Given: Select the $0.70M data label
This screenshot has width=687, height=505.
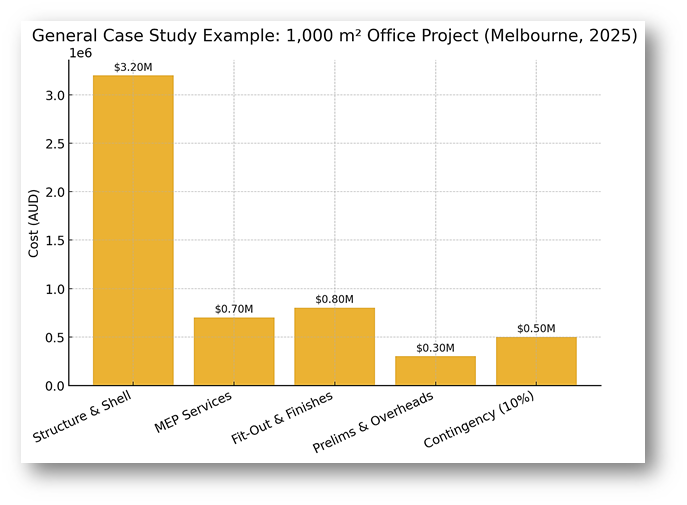Looking at the screenshot, I should (x=234, y=309).
